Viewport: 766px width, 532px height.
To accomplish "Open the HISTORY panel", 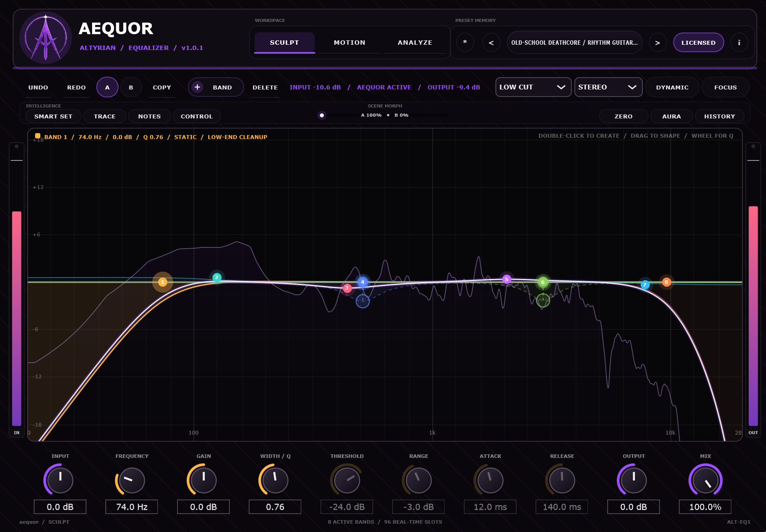I will [x=720, y=116].
